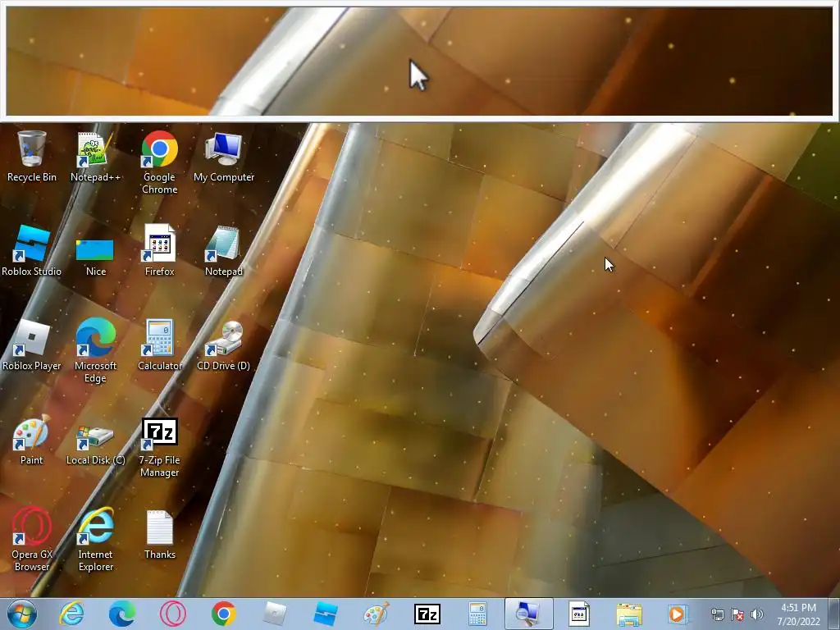Select the Internet Explorer desktop shortcut
Image resolution: width=840 pixels, height=630 pixels.
pos(95,539)
